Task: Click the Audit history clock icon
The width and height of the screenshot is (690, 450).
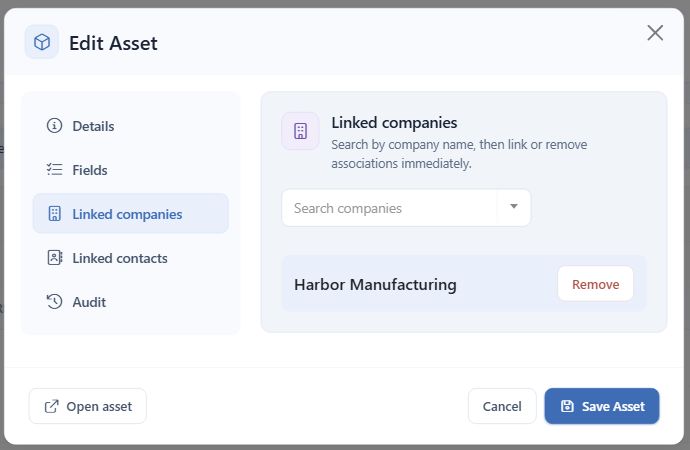Action: click(x=55, y=301)
